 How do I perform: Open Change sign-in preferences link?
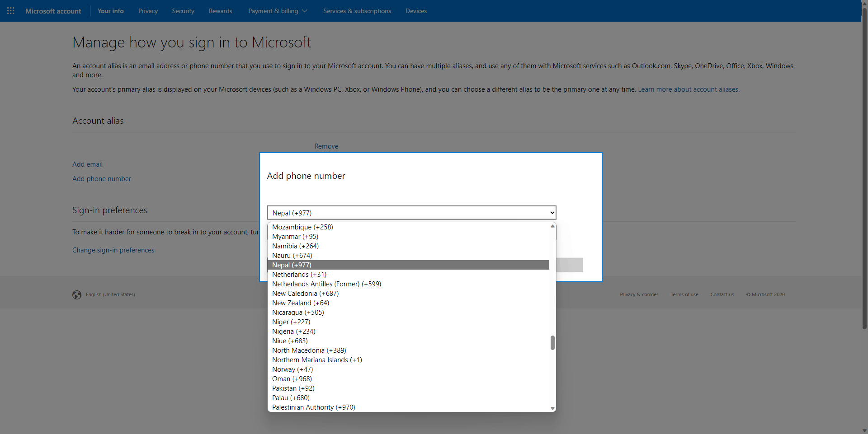(x=113, y=250)
